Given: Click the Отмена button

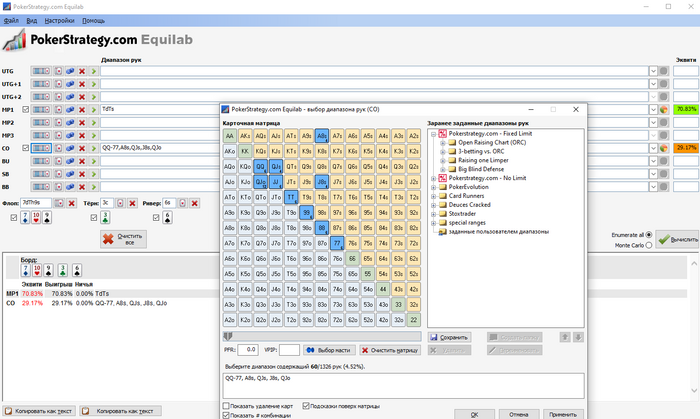Looking at the screenshot, I should coord(519,415).
